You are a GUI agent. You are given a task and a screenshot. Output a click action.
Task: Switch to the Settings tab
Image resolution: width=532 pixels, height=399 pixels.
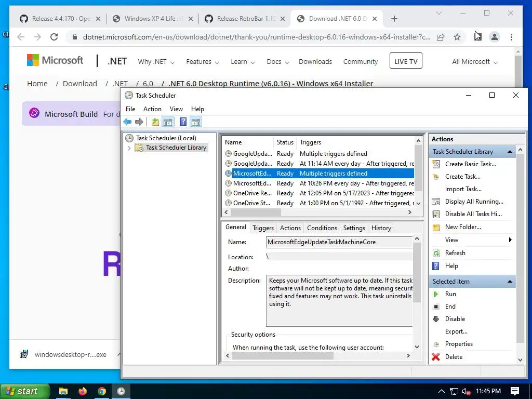pyautogui.click(x=354, y=228)
